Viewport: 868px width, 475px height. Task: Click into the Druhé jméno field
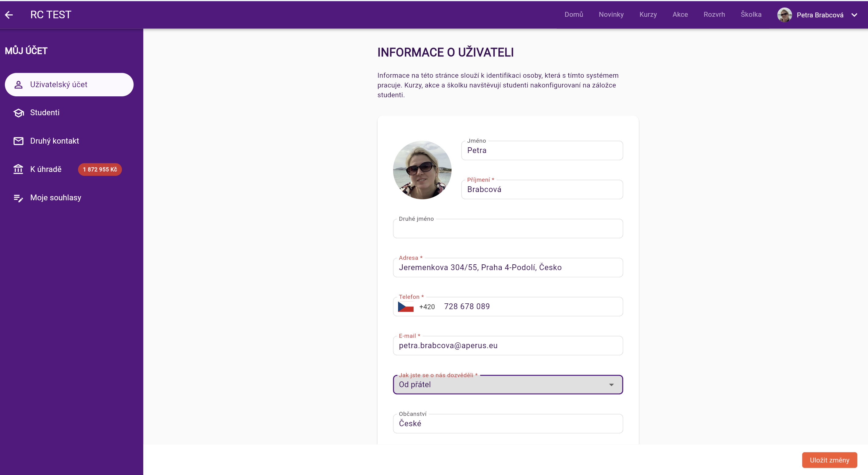pyautogui.click(x=507, y=229)
